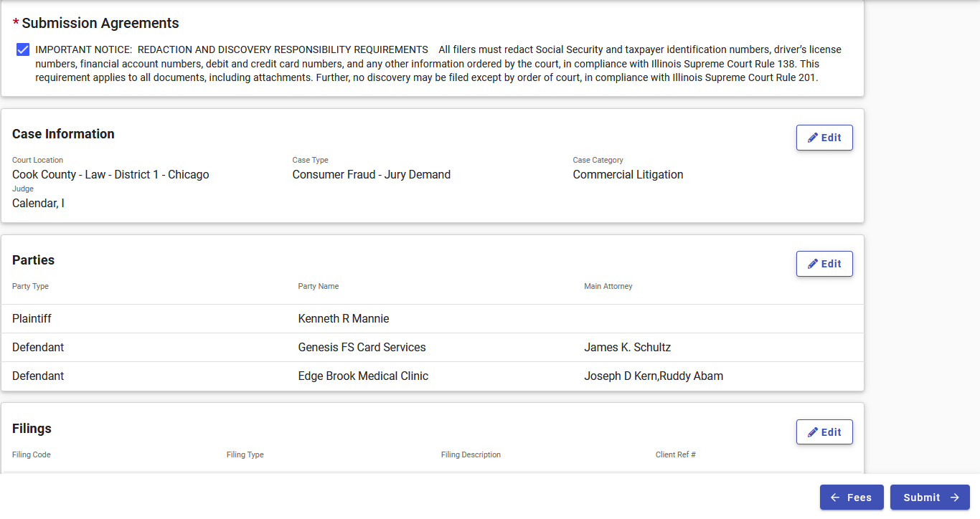Click the pencil icon beside Filings

tap(813, 432)
